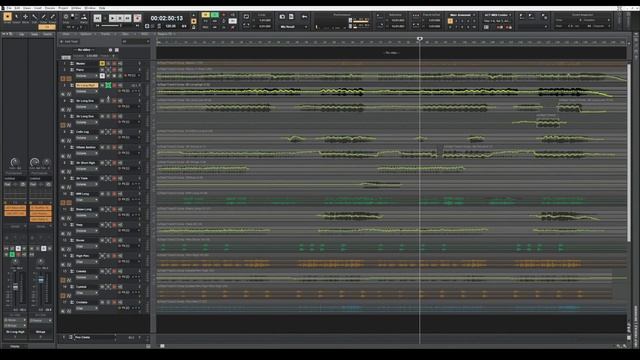Click top orange FX slot in left inspector strip
The height and width of the screenshot is (360, 640).
point(15,208)
